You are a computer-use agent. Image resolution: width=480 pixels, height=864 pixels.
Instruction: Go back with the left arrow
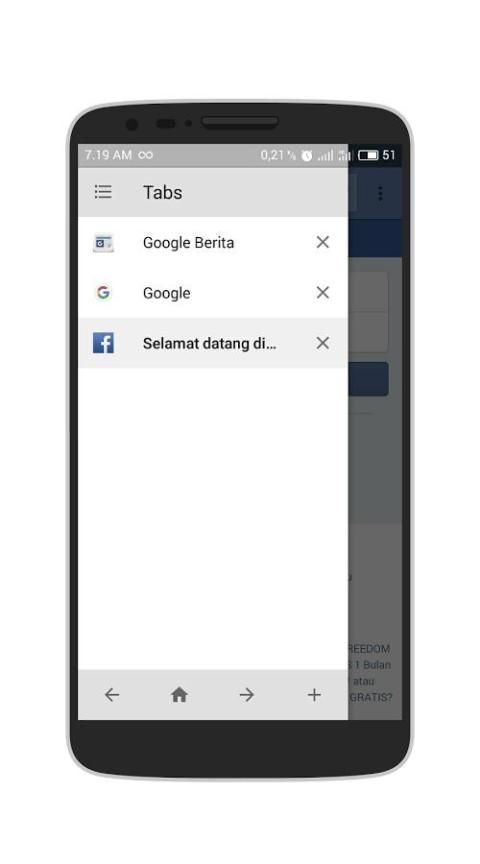[x=112, y=695]
